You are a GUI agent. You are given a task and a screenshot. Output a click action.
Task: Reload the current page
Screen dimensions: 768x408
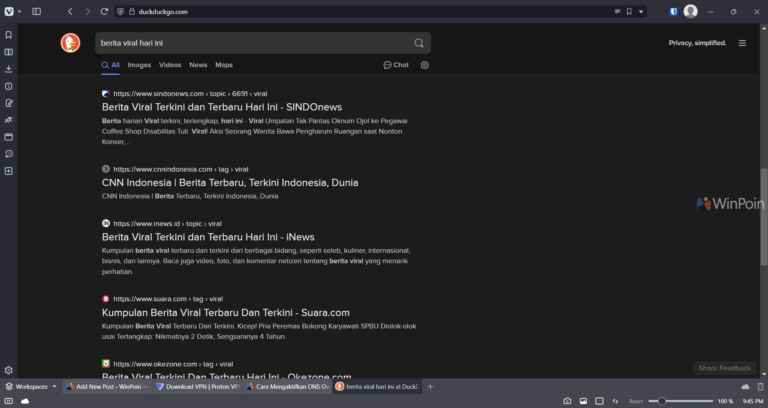pos(104,11)
